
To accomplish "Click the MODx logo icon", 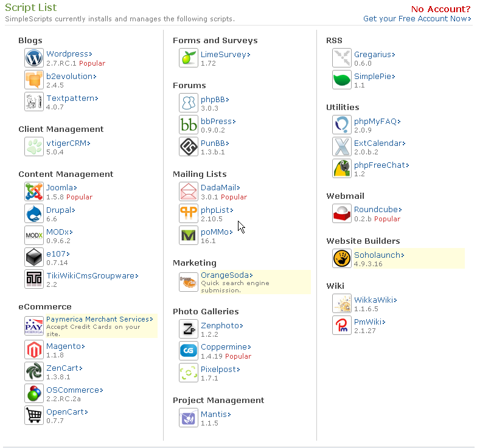I will coord(34,235).
